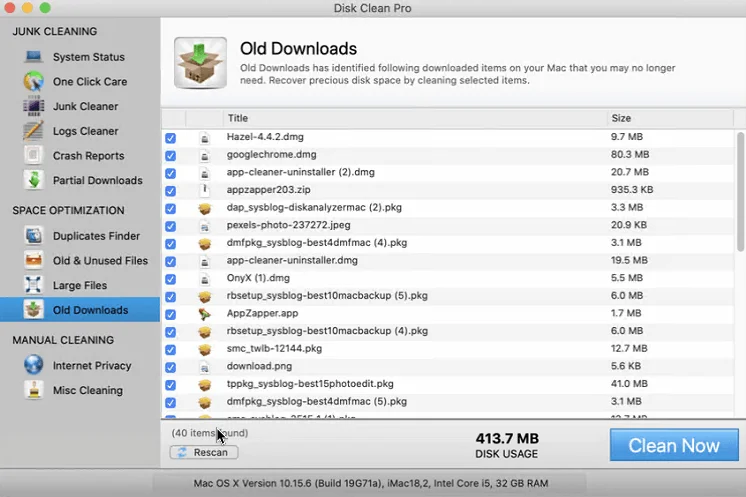This screenshot has height=497, width=746.
Task: Click the AppZapper.app application icon
Action: coord(205,314)
